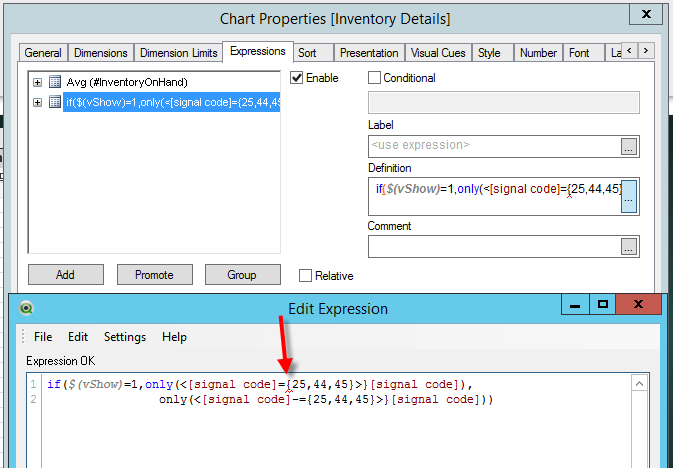This screenshot has height=468, width=673.
Task: Open the Comment field ellipsis button
Action: 628,246
